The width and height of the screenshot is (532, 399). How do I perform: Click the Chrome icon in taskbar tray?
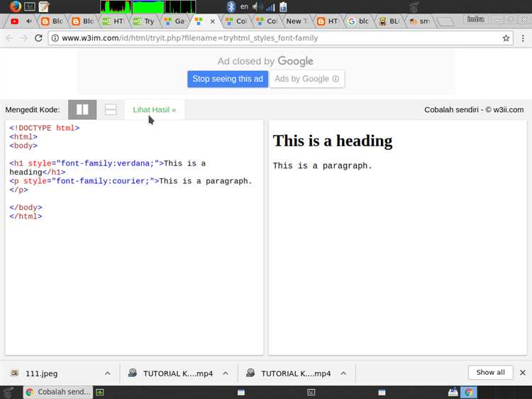[469, 392]
